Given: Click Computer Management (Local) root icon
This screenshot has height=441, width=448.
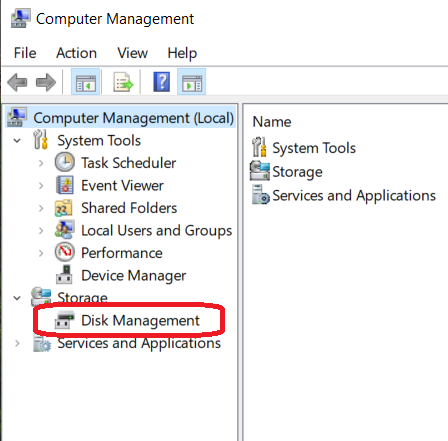Looking at the screenshot, I should pos(17,117).
